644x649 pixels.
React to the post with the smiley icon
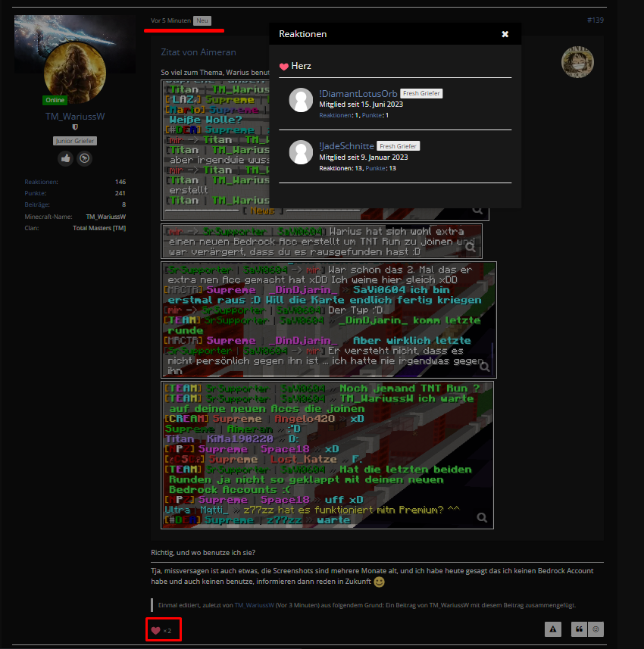click(x=596, y=629)
